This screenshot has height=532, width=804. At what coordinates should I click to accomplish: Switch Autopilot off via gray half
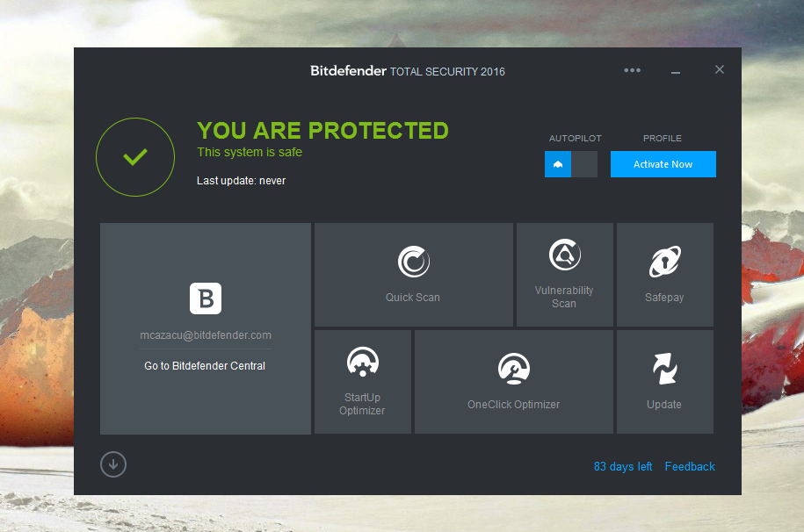pos(584,164)
